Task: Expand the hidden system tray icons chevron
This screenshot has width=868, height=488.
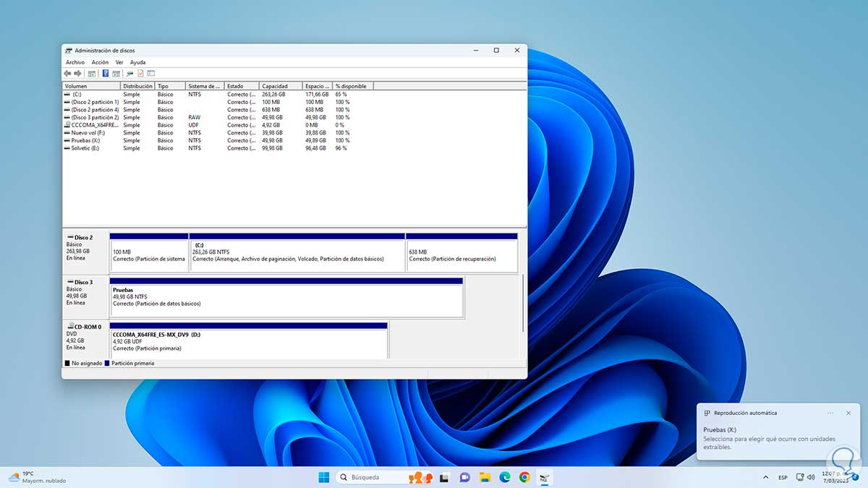Action: [x=766, y=477]
